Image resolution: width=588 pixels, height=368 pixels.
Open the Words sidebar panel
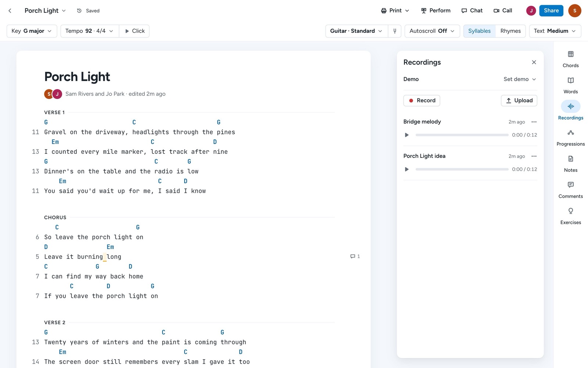pos(570,85)
